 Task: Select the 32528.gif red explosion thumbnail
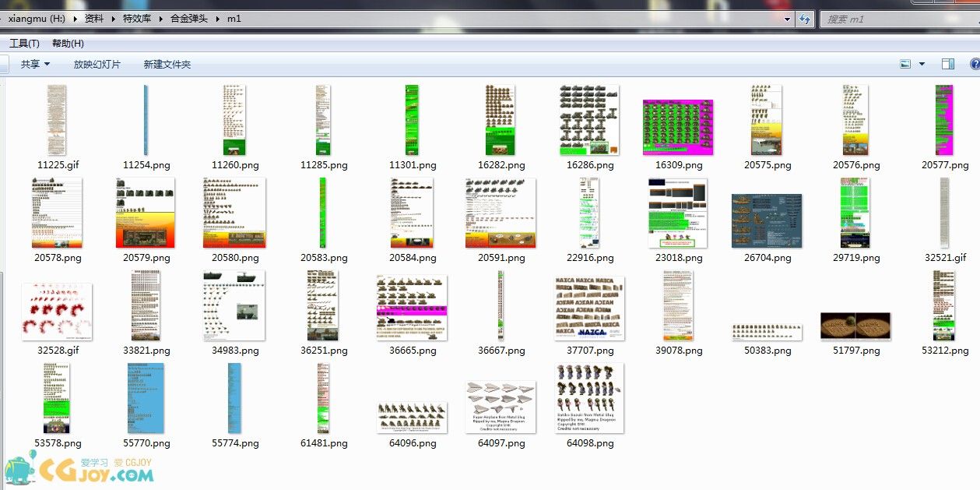click(58, 312)
